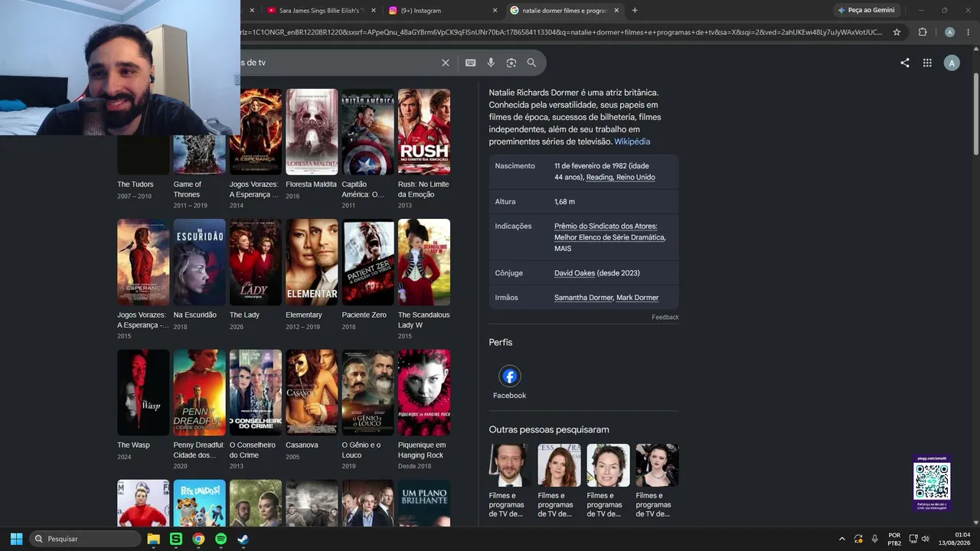Viewport: 980px width, 551px height.
Task: Click in the Google search input field
Action: point(337,63)
